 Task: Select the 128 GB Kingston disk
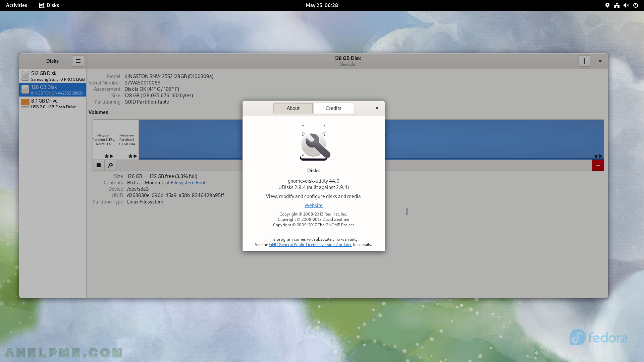[53, 90]
